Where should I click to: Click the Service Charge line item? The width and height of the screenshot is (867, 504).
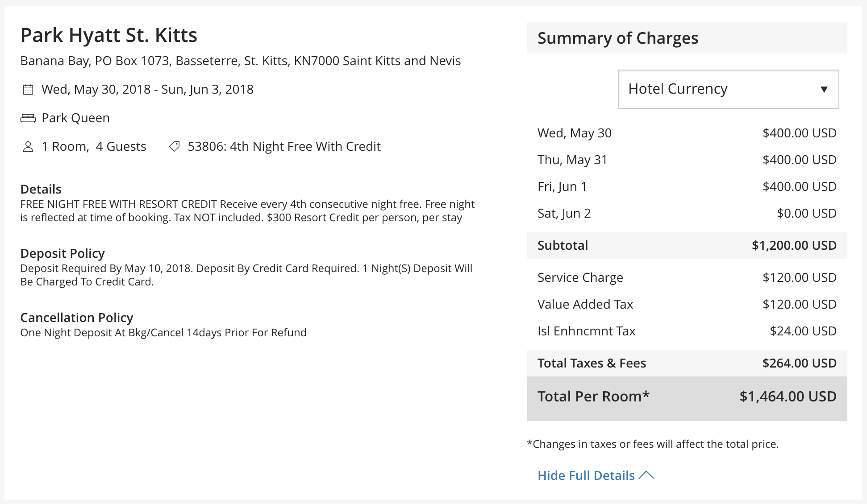(x=580, y=277)
